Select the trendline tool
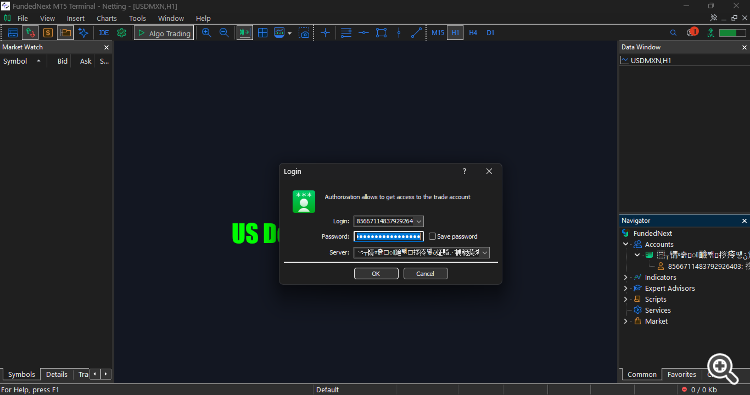 (416, 33)
